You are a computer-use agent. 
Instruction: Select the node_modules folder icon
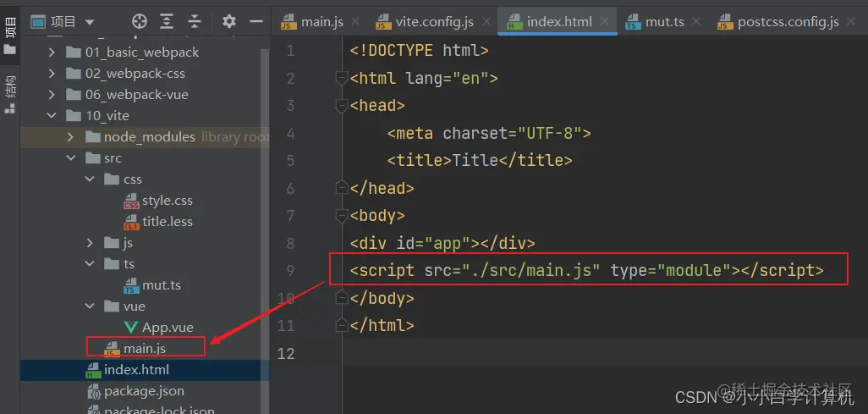[92, 137]
